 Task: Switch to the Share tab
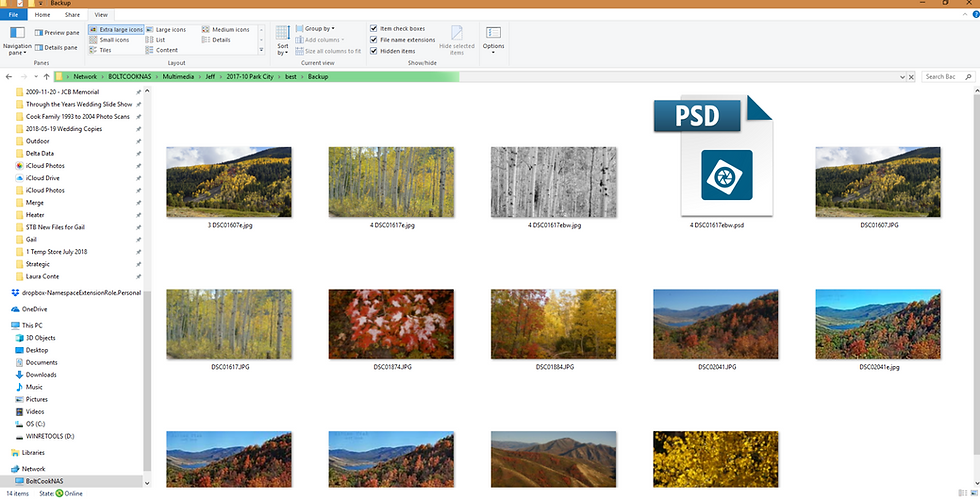point(72,14)
